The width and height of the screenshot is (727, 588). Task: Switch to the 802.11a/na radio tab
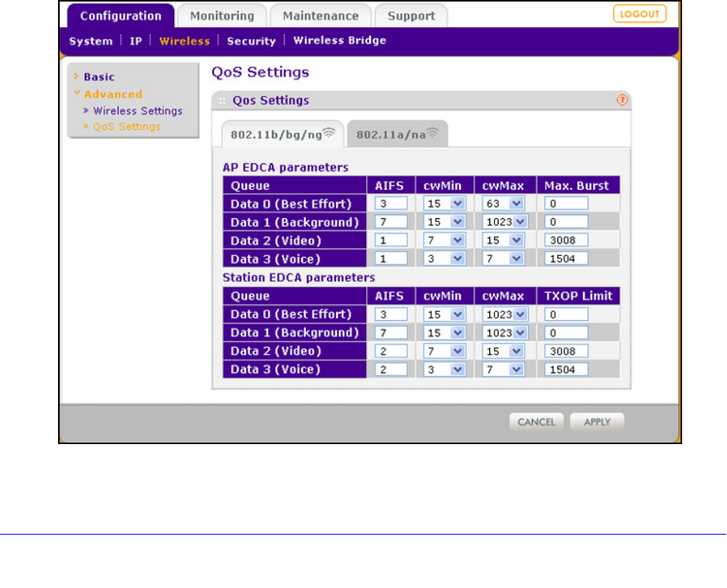pos(397,135)
